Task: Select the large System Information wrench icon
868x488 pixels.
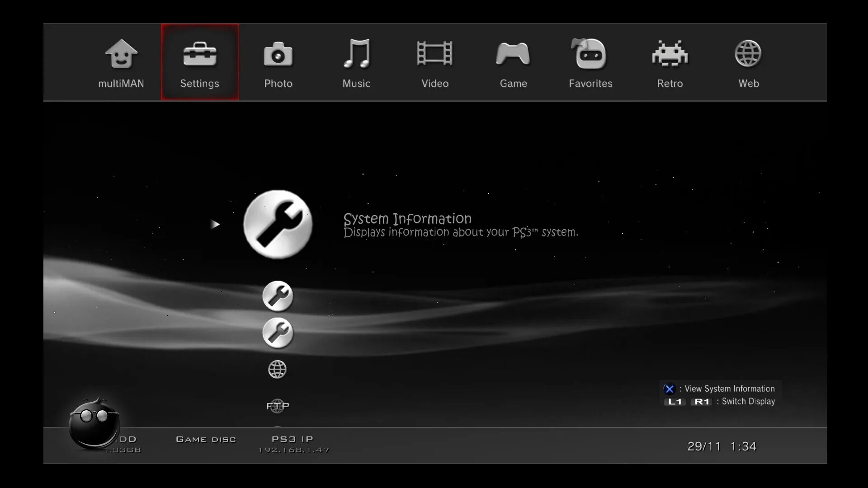Action: (x=278, y=224)
